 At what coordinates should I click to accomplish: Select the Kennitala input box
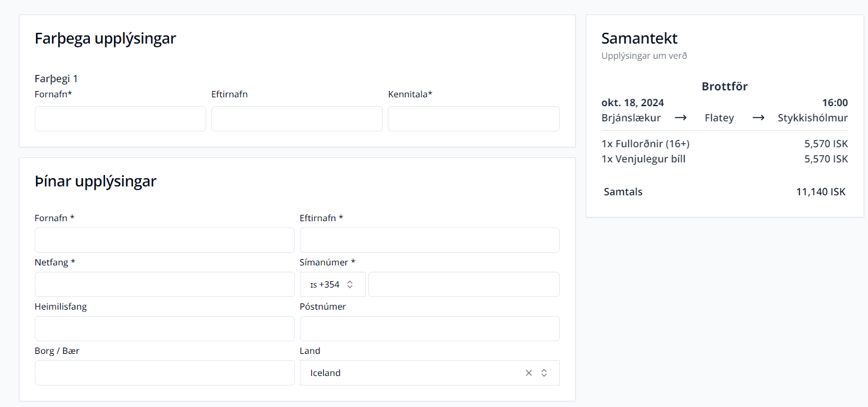473,119
